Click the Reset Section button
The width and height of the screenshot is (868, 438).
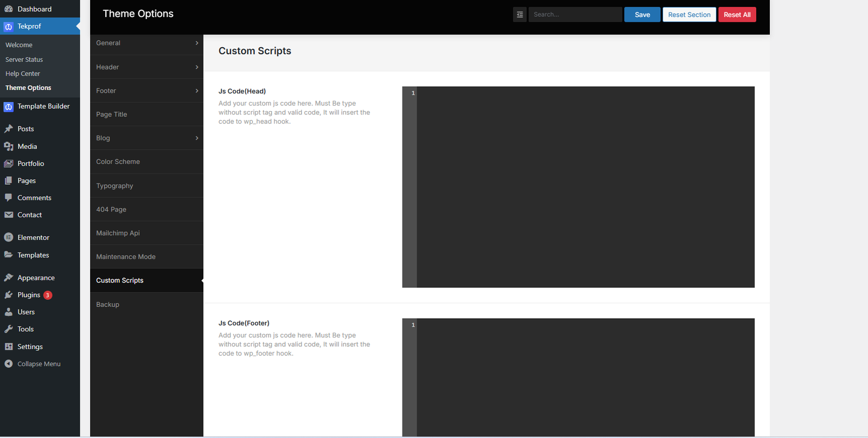689,15
